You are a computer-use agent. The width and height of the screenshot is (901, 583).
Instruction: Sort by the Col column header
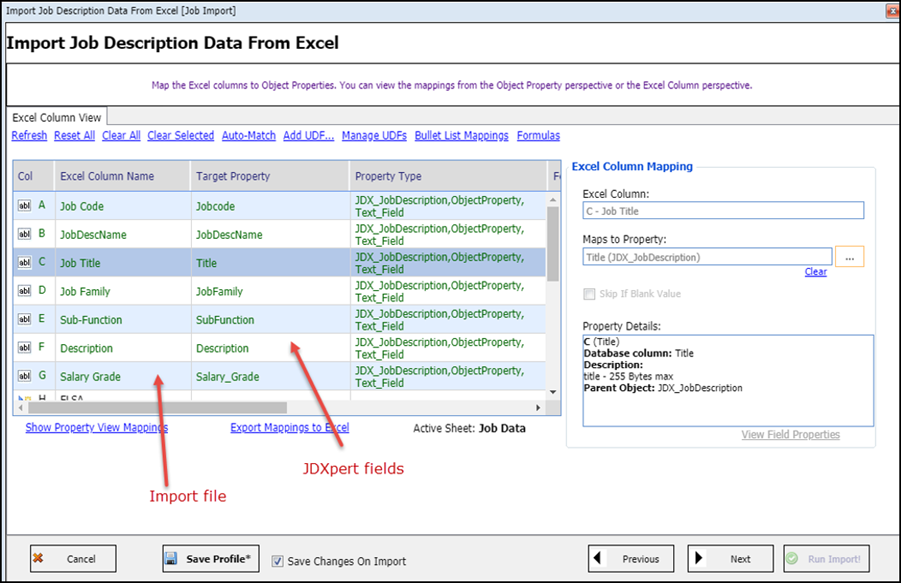coord(33,176)
